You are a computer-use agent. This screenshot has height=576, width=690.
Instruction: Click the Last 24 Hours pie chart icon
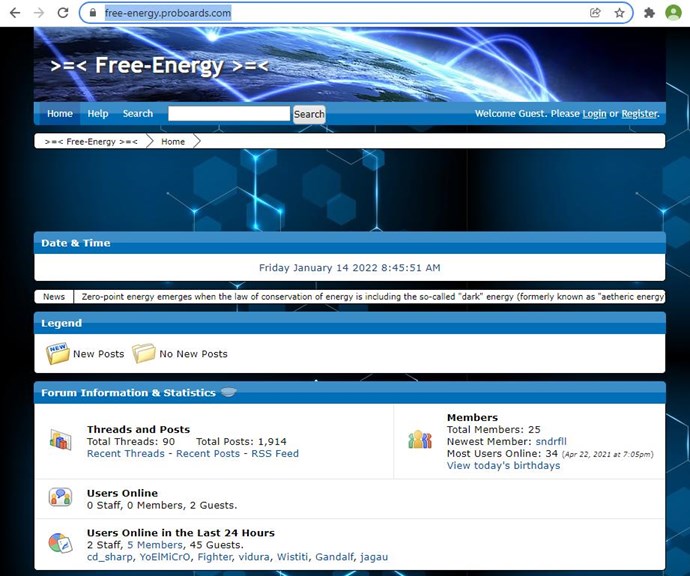pyautogui.click(x=60, y=543)
